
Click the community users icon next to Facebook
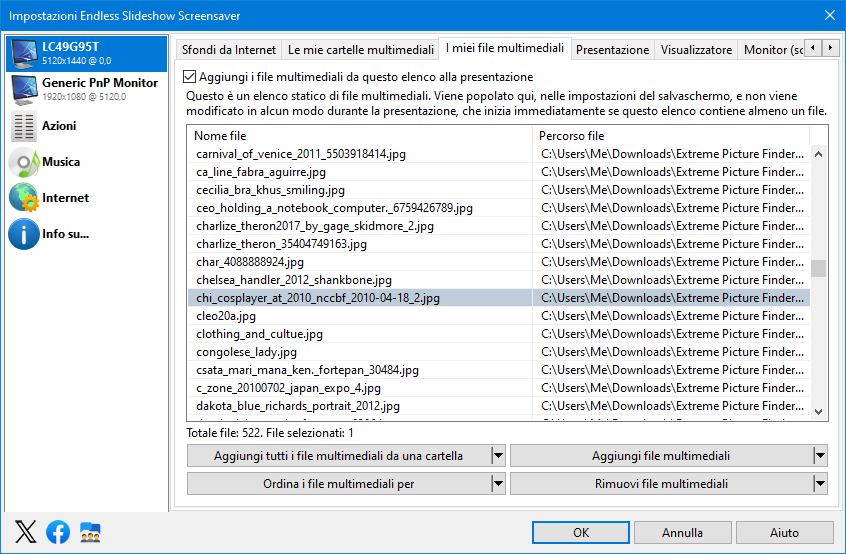click(x=90, y=532)
